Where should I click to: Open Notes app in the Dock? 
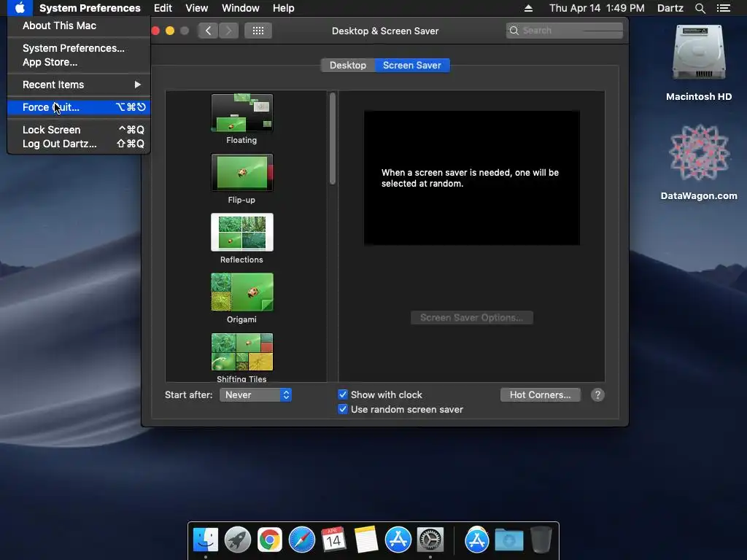(x=366, y=540)
